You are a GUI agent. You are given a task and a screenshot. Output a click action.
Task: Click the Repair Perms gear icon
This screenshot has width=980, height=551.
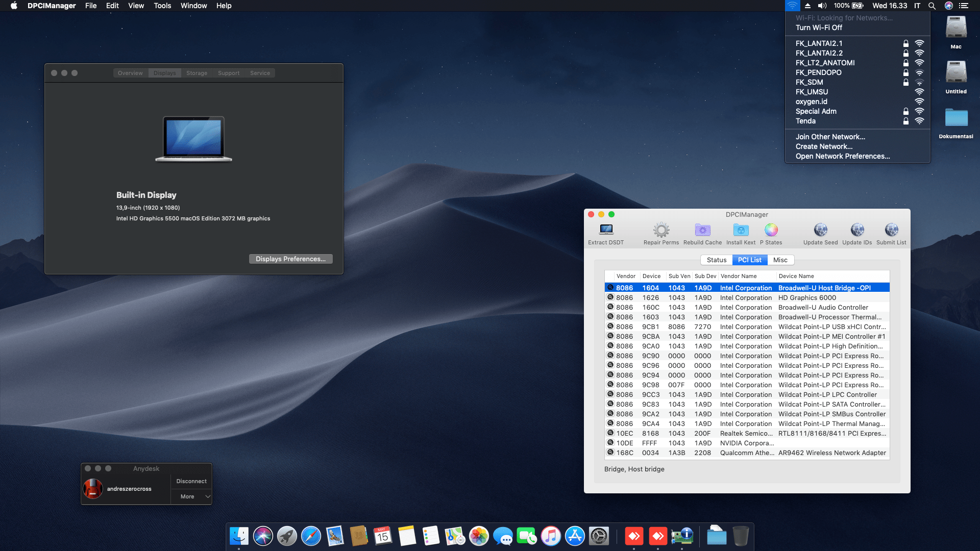coord(661,231)
